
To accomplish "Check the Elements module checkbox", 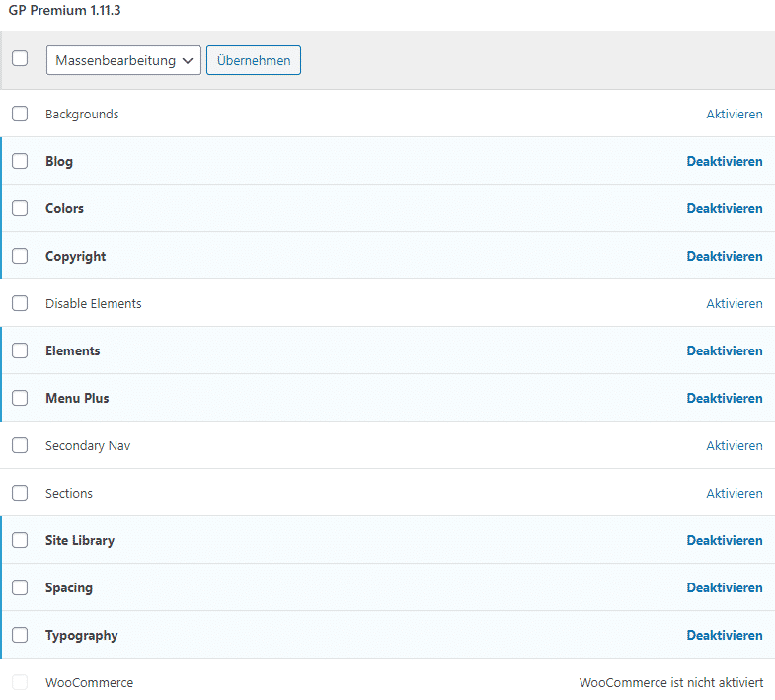I will pos(20,351).
